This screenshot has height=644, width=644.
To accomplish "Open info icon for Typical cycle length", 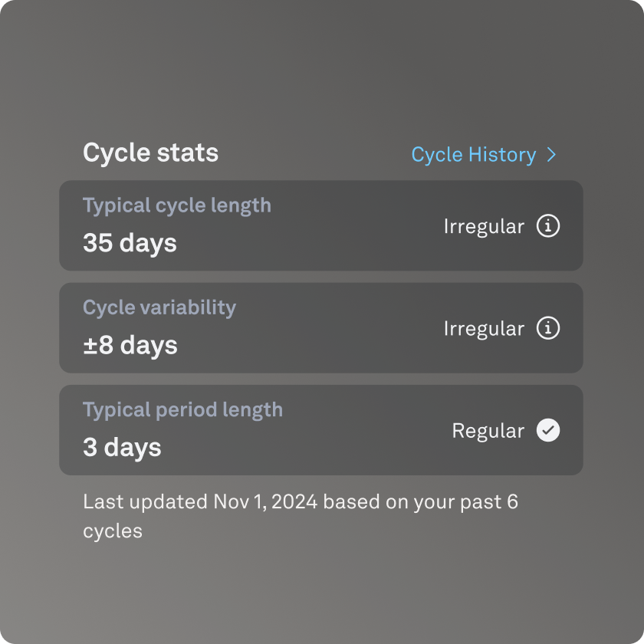I will (548, 225).
